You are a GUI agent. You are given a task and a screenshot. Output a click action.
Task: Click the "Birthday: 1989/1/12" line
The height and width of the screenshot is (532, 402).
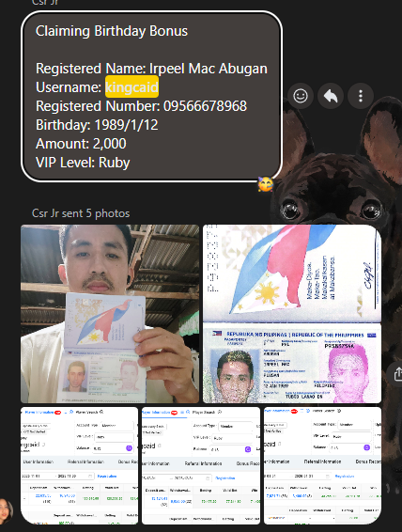pos(97,125)
